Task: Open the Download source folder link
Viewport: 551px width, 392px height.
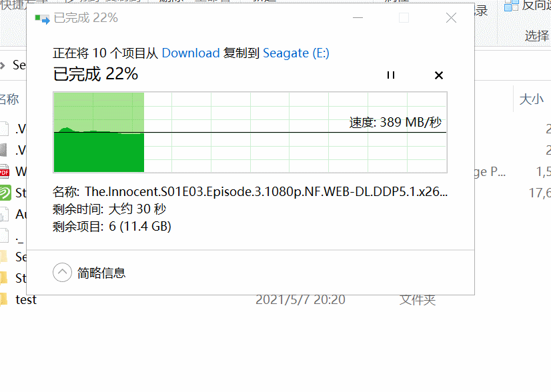Action: (191, 53)
